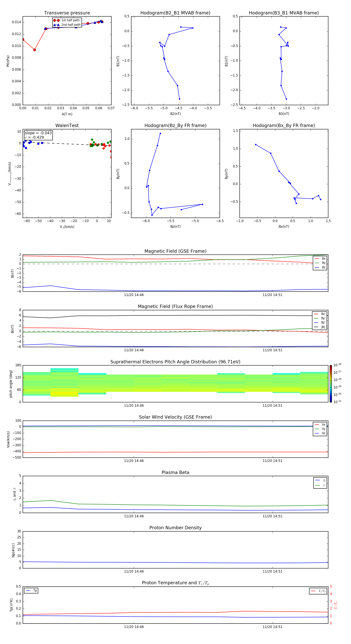Click the Te/Tp legend in temperature plot
351x644 pixels.
coord(318,591)
